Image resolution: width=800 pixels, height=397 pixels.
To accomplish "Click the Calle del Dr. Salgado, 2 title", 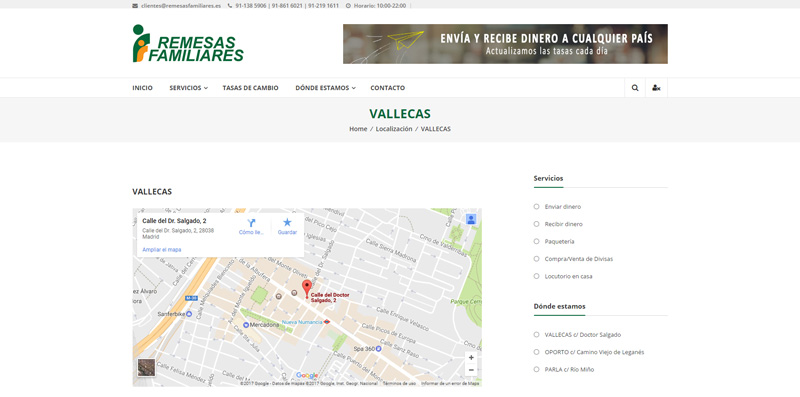I will pyautogui.click(x=174, y=221).
